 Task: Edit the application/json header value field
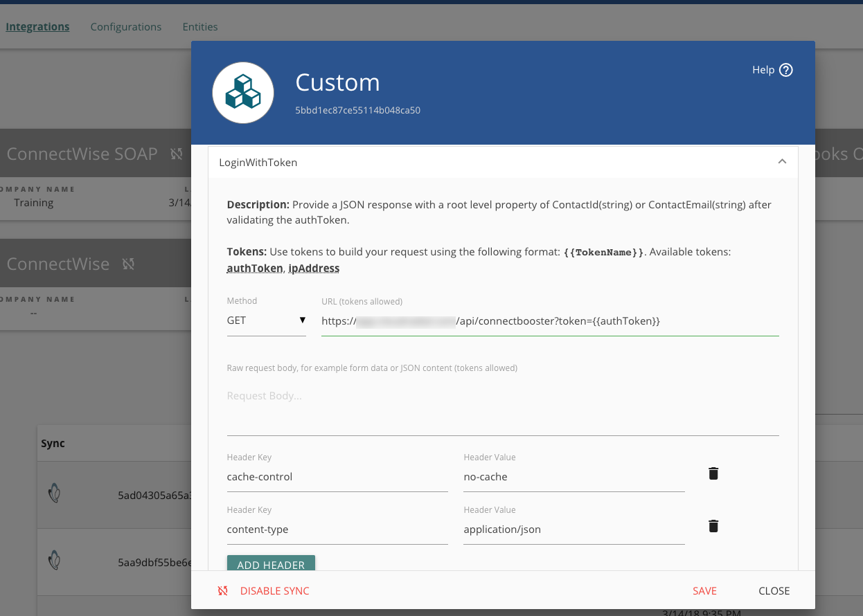click(x=574, y=529)
